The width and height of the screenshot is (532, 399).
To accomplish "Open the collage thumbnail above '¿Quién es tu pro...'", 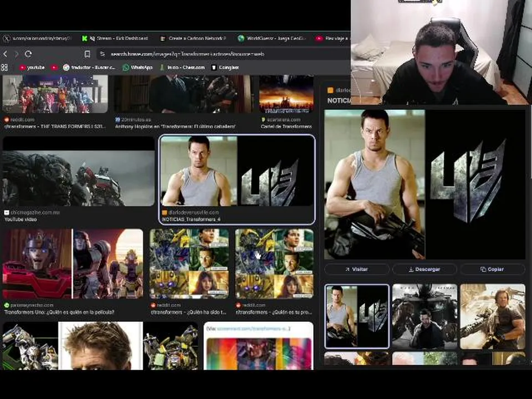I will (274, 264).
